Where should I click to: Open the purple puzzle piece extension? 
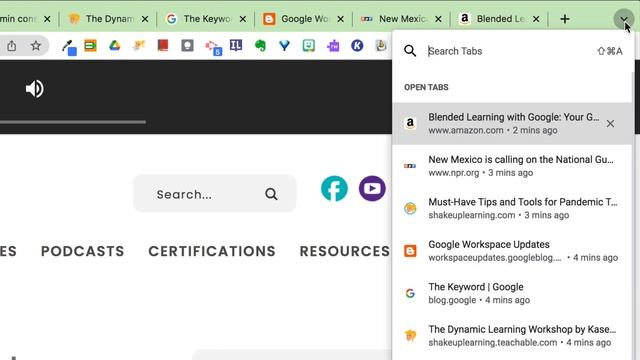click(333, 46)
